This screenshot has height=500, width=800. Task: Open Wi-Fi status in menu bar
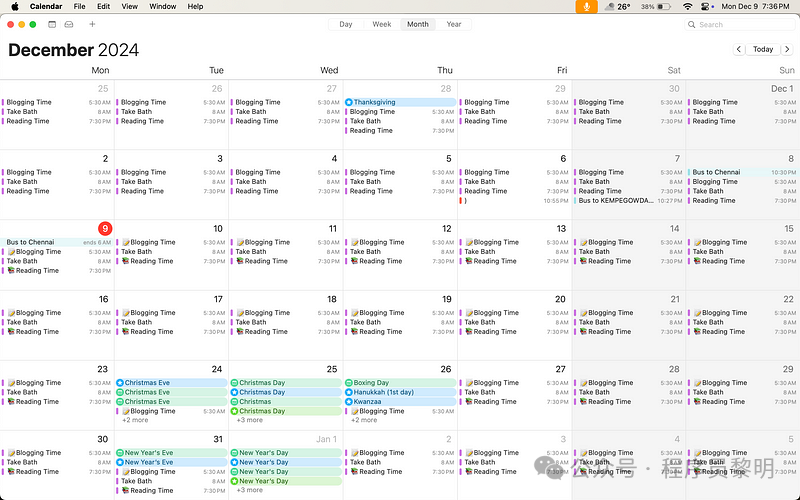coord(688,7)
